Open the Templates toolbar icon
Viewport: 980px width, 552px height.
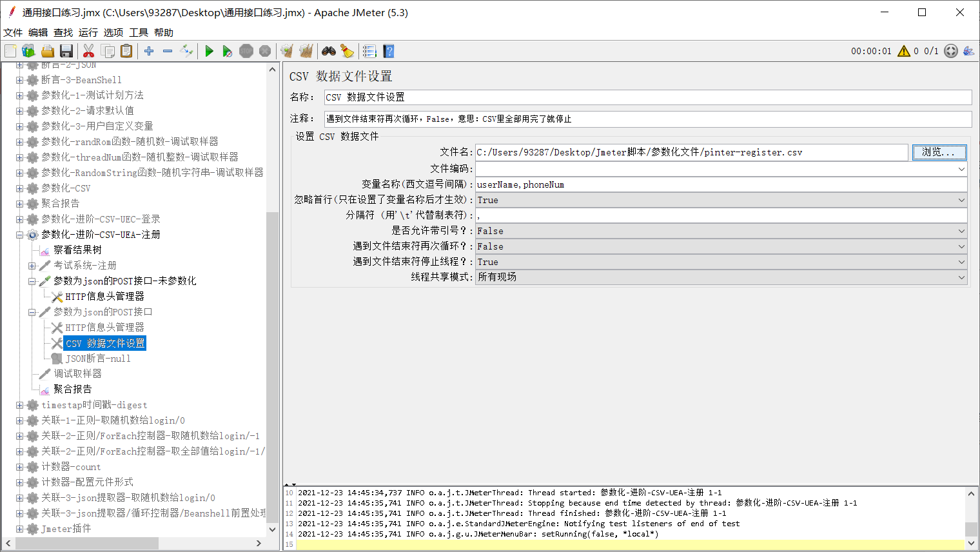point(28,51)
